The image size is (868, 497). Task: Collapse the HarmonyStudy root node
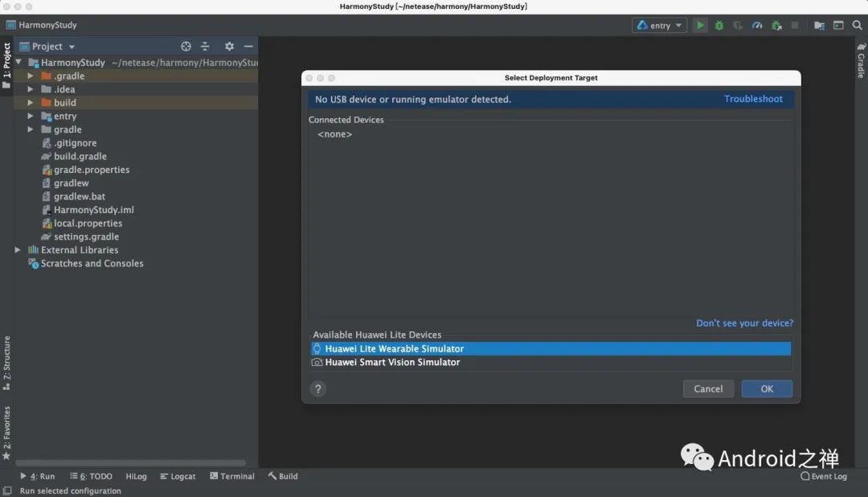[18, 63]
